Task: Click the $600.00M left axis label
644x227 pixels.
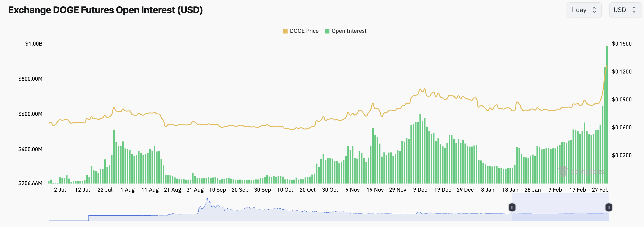Action: (x=30, y=114)
